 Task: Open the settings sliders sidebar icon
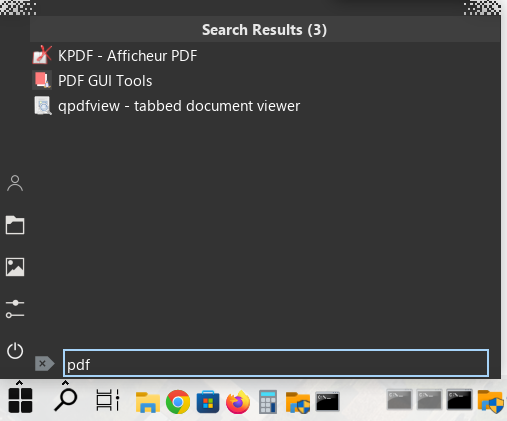pyautogui.click(x=15, y=309)
